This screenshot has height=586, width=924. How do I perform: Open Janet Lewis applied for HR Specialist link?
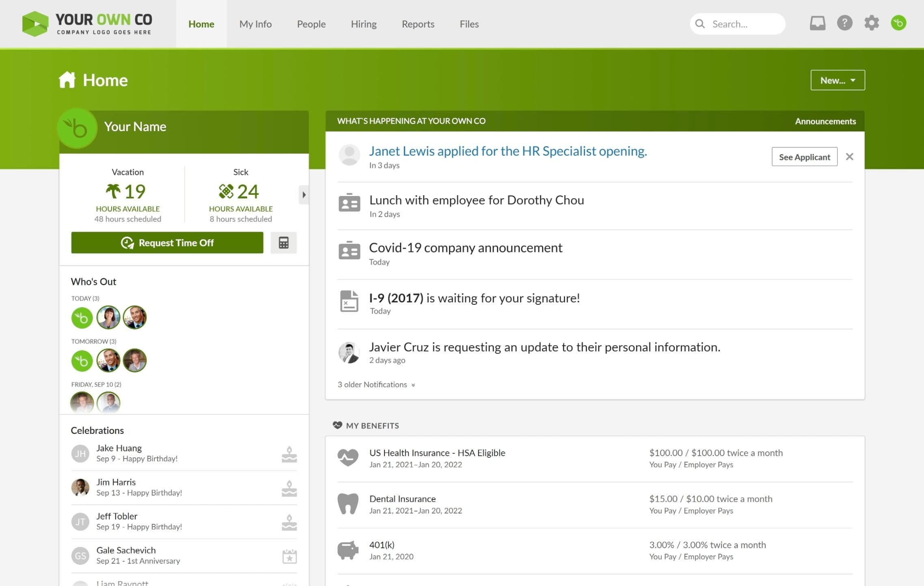pyautogui.click(x=507, y=151)
